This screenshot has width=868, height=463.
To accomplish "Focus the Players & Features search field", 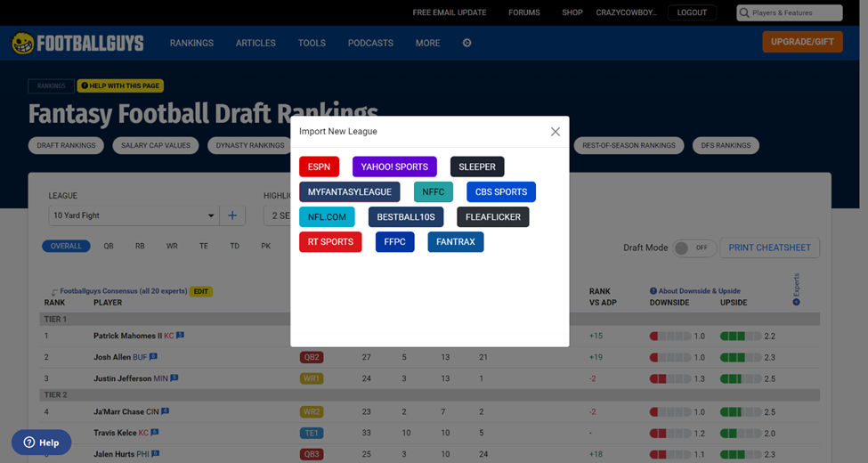I will tap(790, 12).
